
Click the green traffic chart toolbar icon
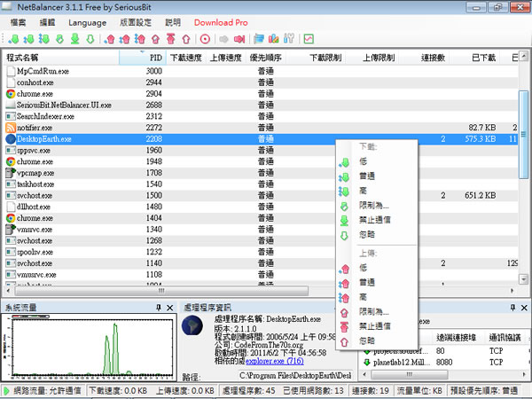pos(309,39)
